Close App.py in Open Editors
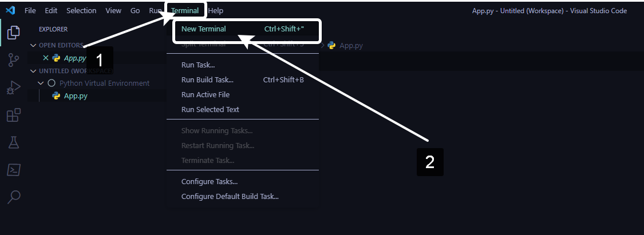644x235 pixels. (x=46, y=58)
